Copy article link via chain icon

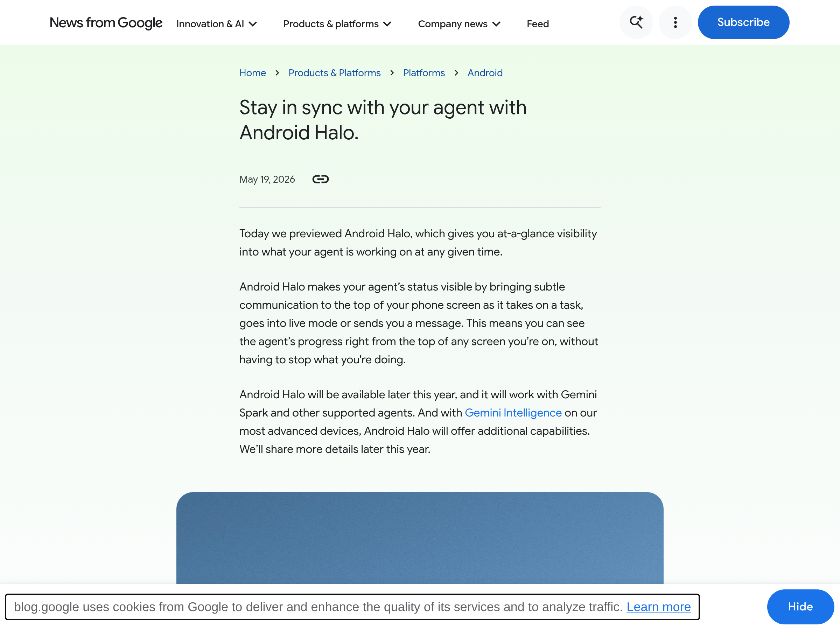coord(321,179)
